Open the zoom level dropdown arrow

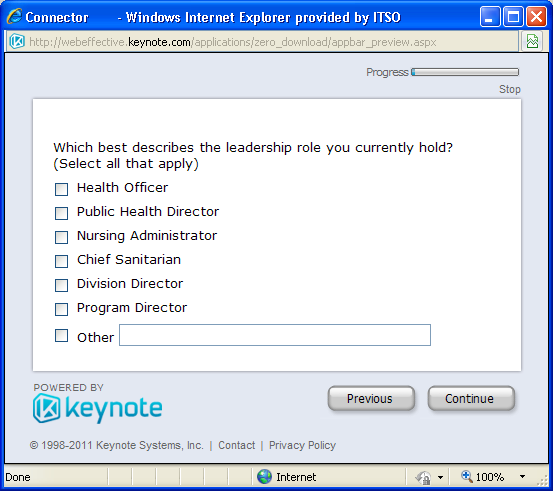click(x=522, y=477)
